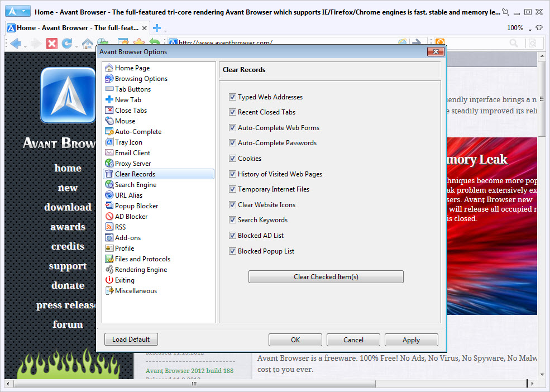The height and width of the screenshot is (392, 550).
Task: Toggle the Cookies checkbox
Action: click(x=232, y=158)
